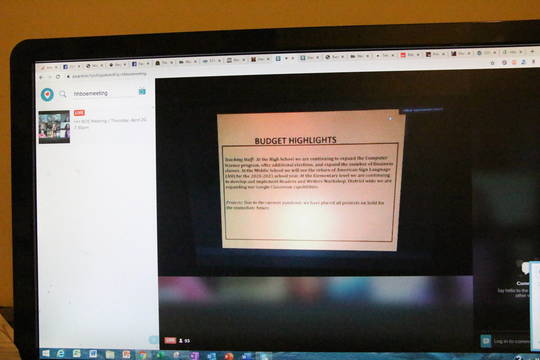Open a new browser tab with plus
Screen dimensions: 540x360
coord(532,51)
